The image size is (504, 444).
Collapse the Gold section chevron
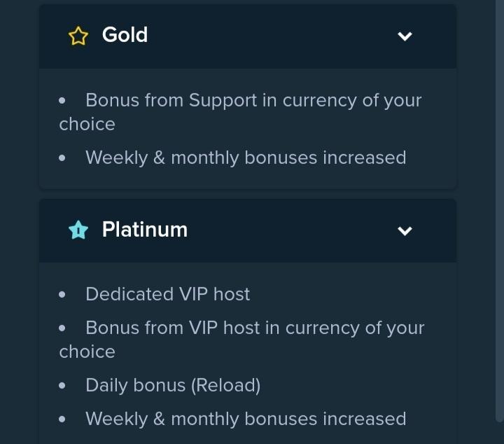pyautogui.click(x=405, y=36)
